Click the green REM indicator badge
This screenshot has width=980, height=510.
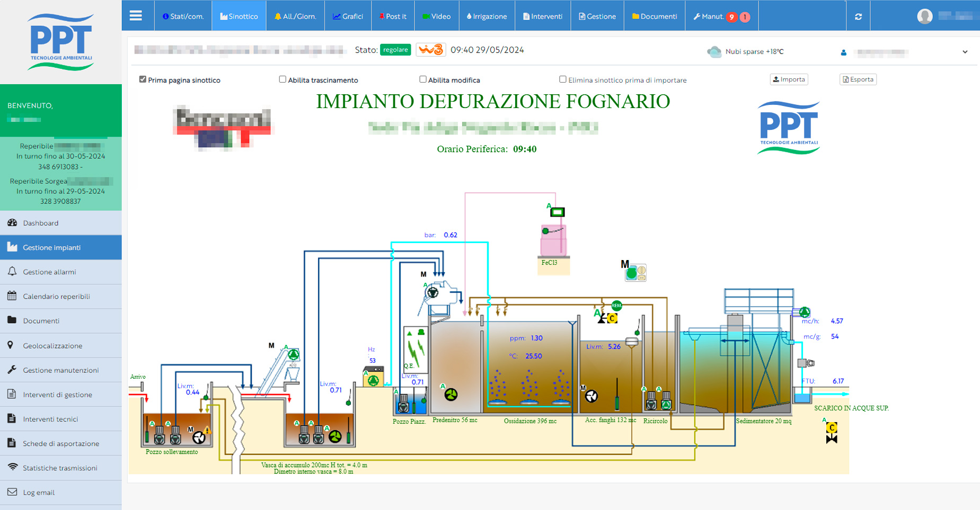(616, 306)
